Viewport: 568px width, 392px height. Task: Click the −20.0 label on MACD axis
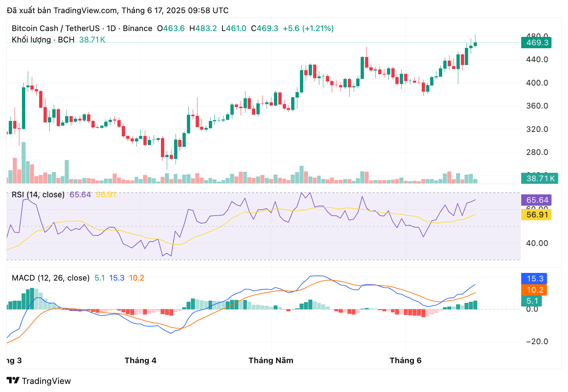tap(537, 342)
